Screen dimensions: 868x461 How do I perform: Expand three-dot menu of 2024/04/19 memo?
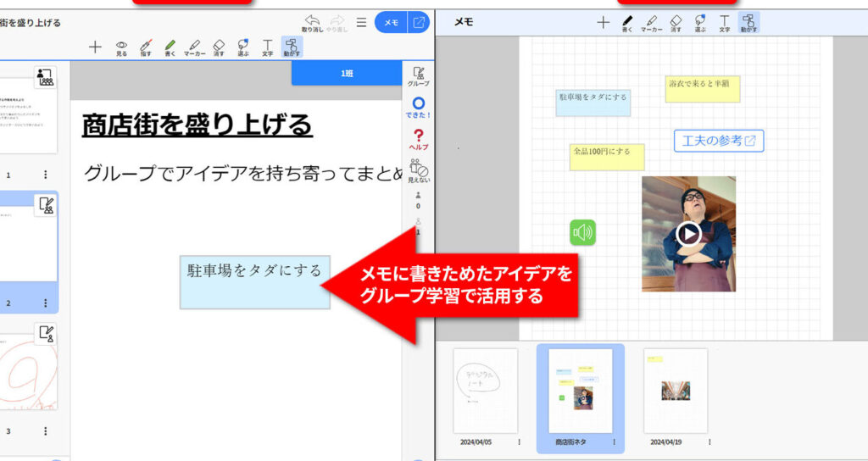tap(709, 442)
